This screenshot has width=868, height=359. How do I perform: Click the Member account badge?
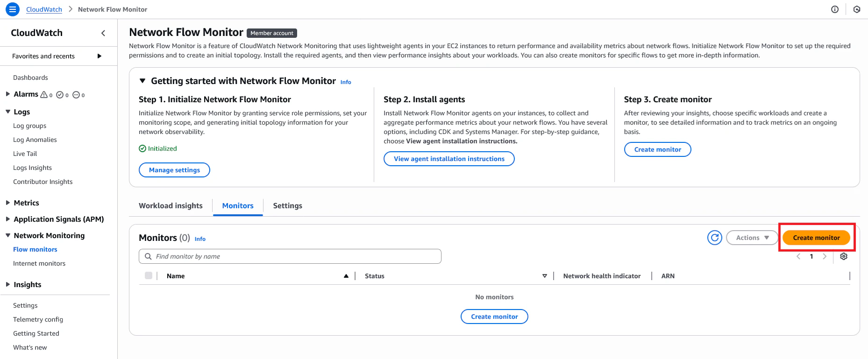[272, 33]
